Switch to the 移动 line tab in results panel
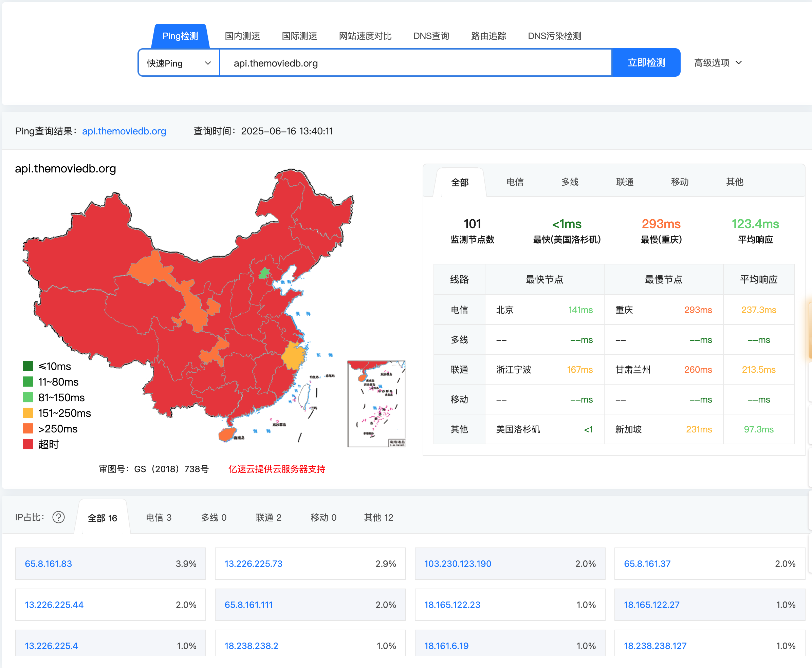 click(x=680, y=182)
